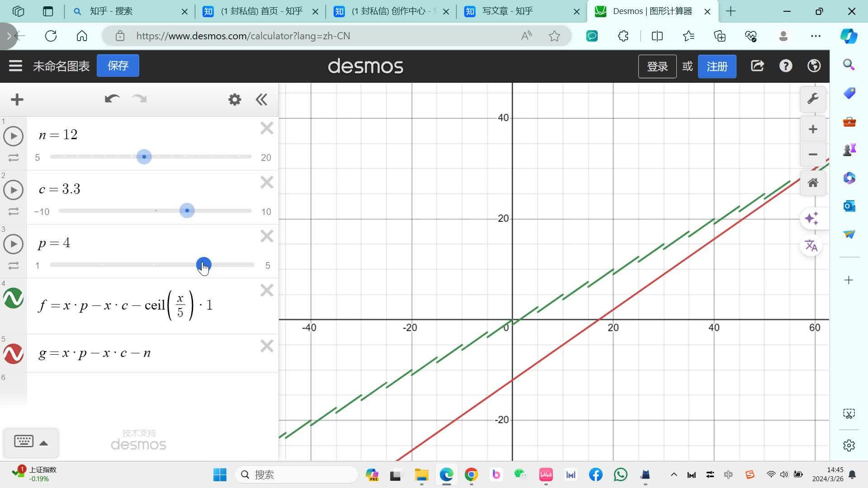
Task: Open Outlook in Edge sidebar
Action: point(849,206)
